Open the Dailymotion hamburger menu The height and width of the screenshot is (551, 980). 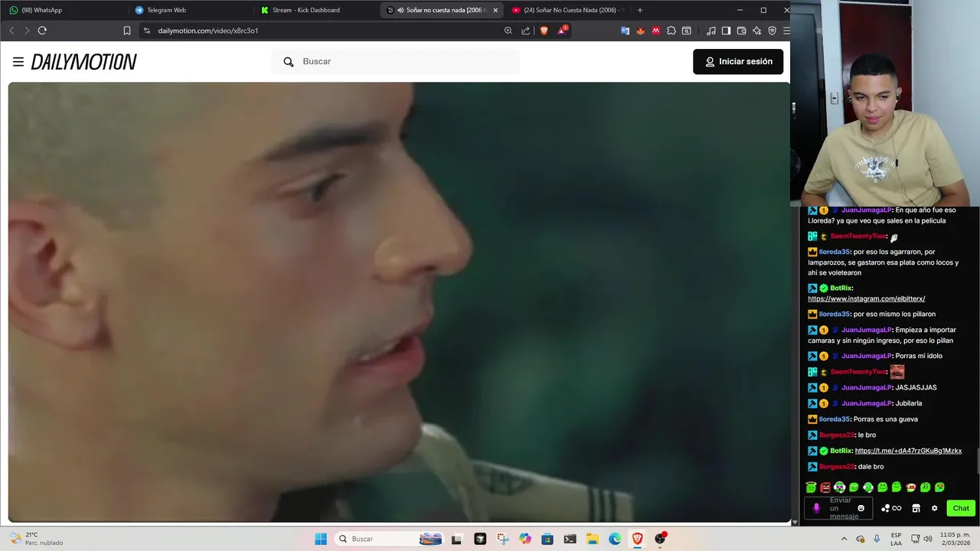pyautogui.click(x=18, y=62)
